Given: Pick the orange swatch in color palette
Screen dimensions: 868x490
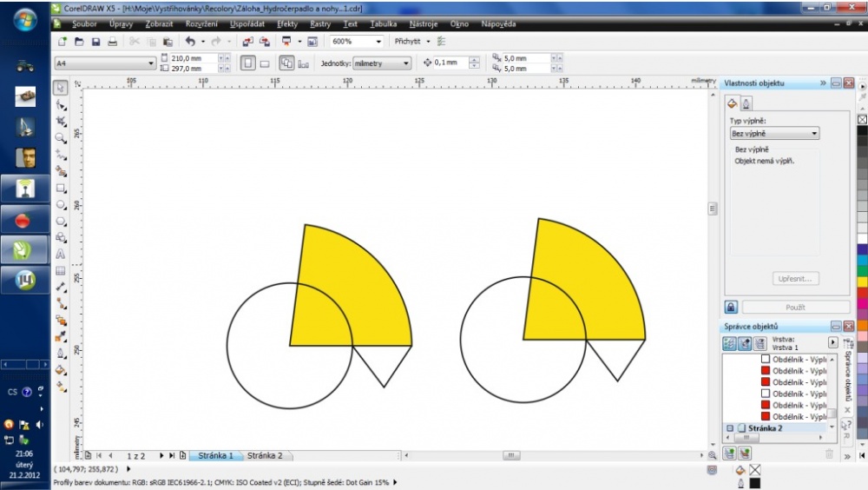Looking at the screenshot, I should (x=862, y=325).
